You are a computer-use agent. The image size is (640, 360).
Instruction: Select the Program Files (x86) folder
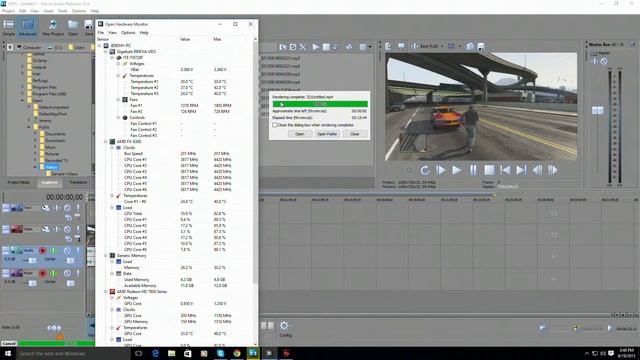tap(50, 94)
